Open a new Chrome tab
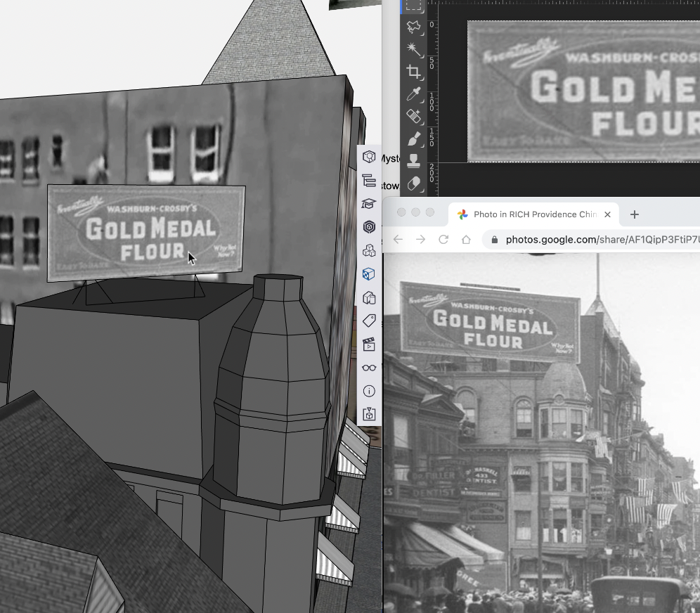700x613 pixels. (635, 214)
